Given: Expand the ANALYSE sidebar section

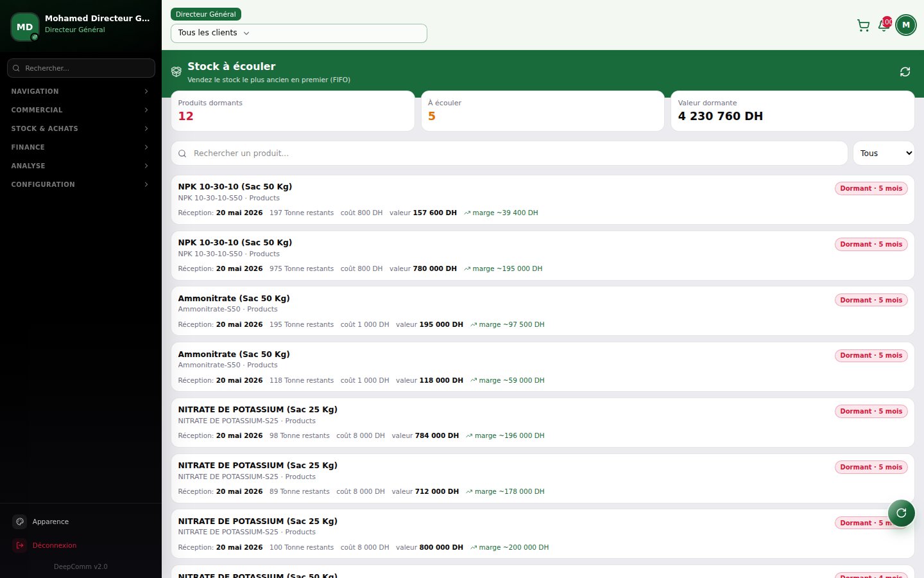Looking at the screenshot, I should (81, 166).
